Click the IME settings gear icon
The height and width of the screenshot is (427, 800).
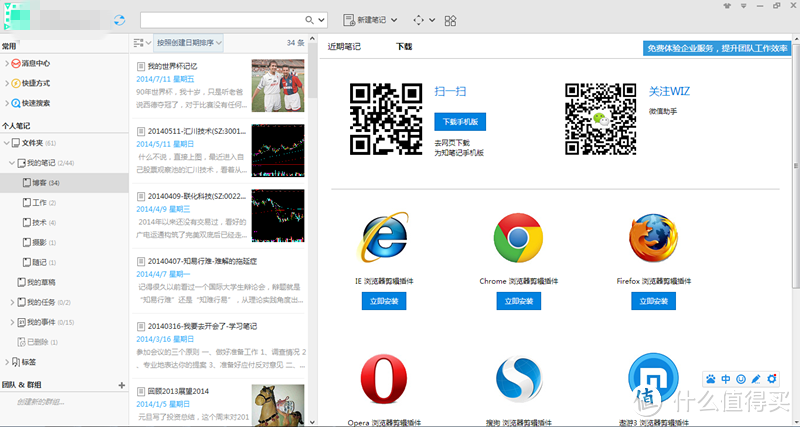coord(771,379)
